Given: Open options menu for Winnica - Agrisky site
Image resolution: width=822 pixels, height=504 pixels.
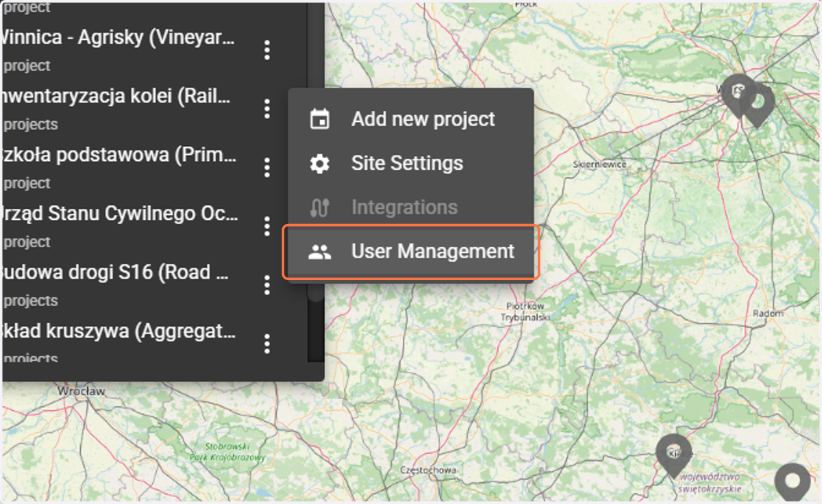Looking at the screenshot, I should tap(267, 50).
